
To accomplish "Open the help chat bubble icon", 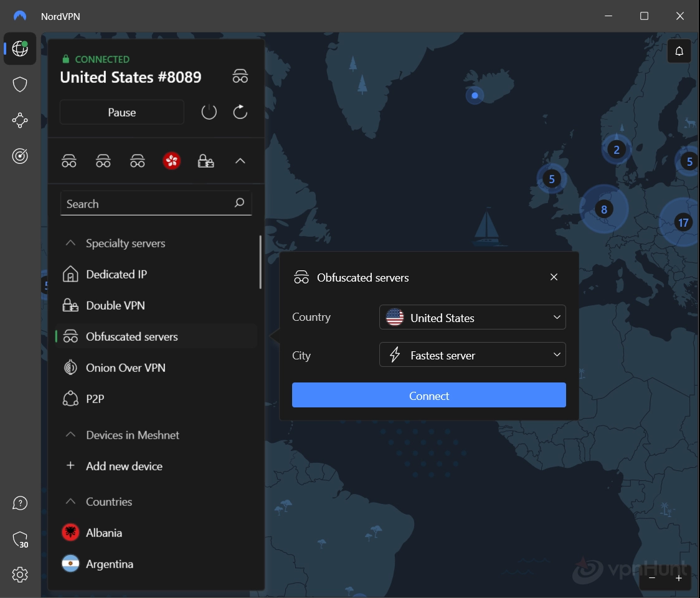I will [x=20, y=503].
